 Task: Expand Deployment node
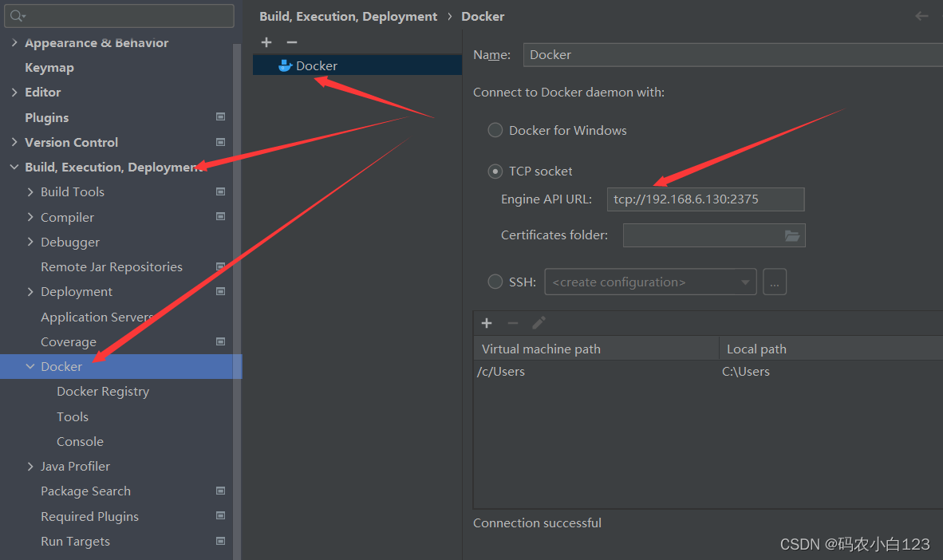click(30, 291)
